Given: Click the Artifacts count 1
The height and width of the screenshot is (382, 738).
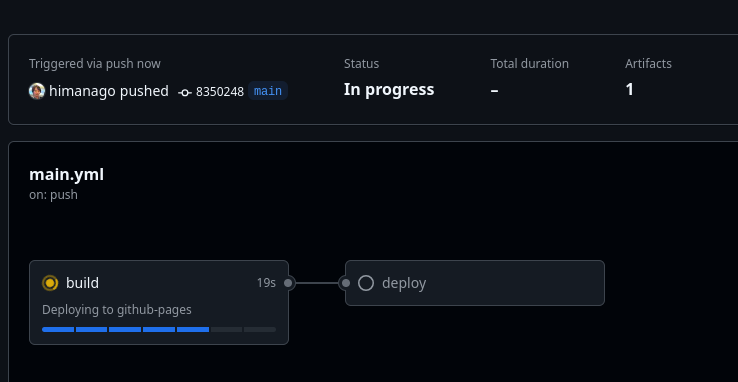Looking at the screenshot, I should pos(629,89).
